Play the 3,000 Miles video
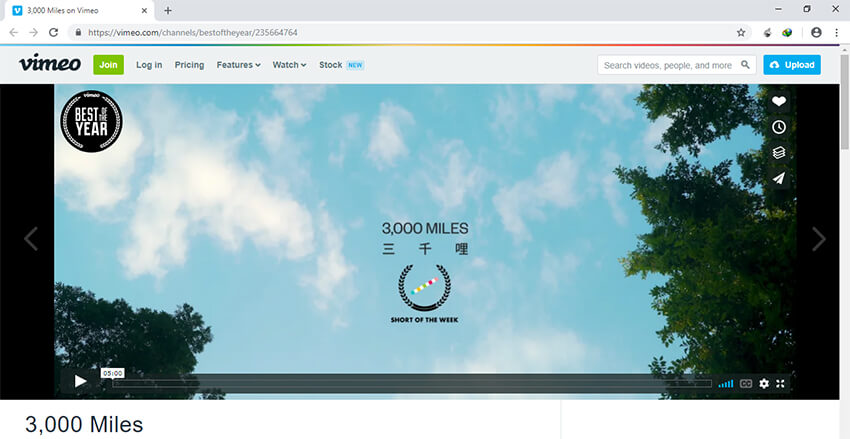This screenshot has height=439, width=850. click(80, 382)
